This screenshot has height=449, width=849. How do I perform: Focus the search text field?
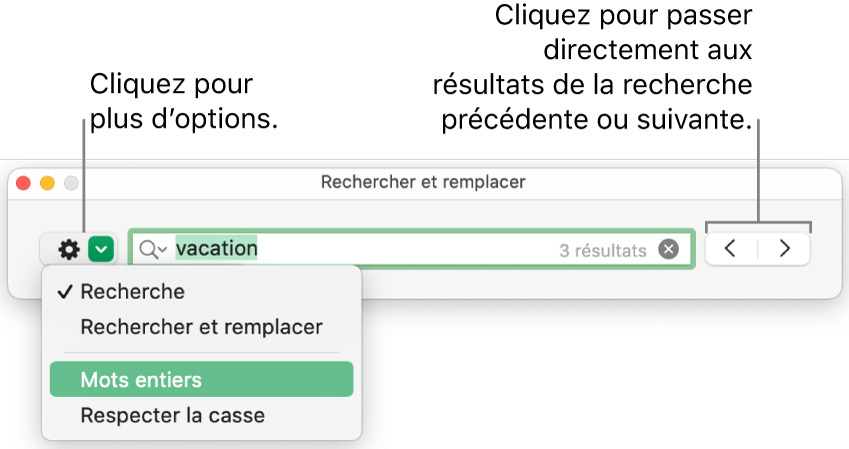[400, 249]
